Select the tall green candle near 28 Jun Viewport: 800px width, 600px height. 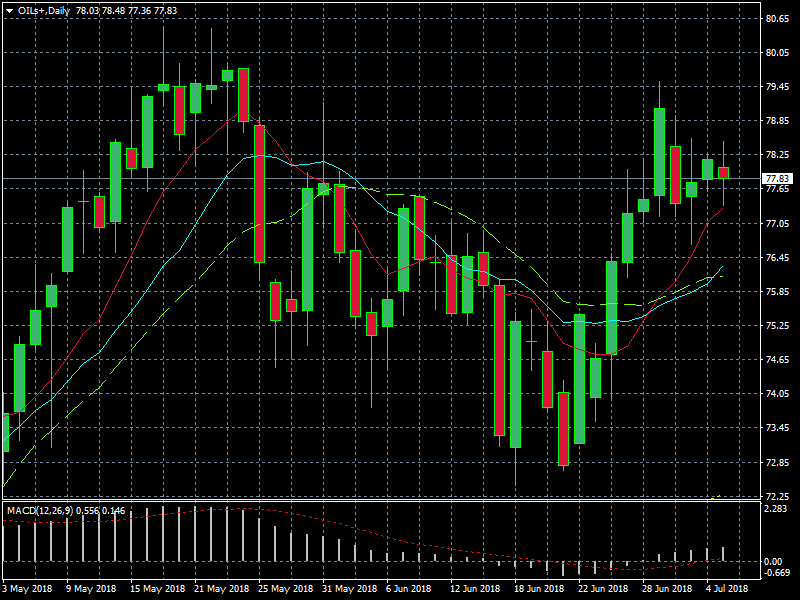coord(659,150)
